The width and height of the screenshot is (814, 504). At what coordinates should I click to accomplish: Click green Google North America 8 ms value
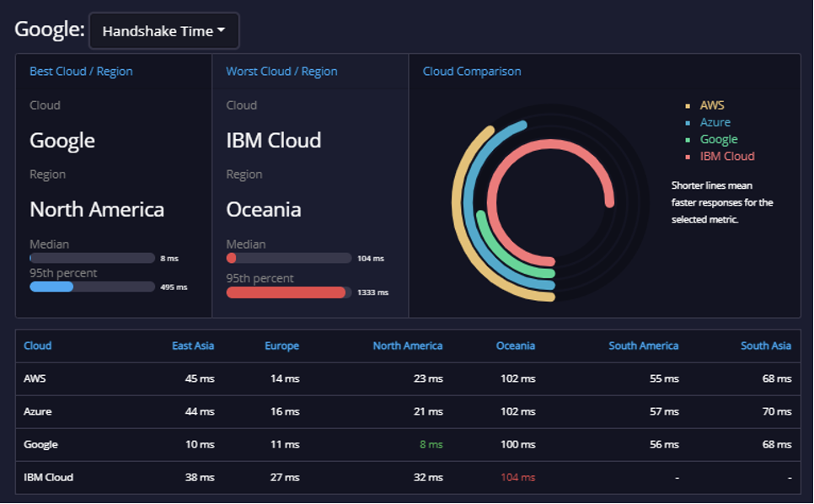[431, 445]
